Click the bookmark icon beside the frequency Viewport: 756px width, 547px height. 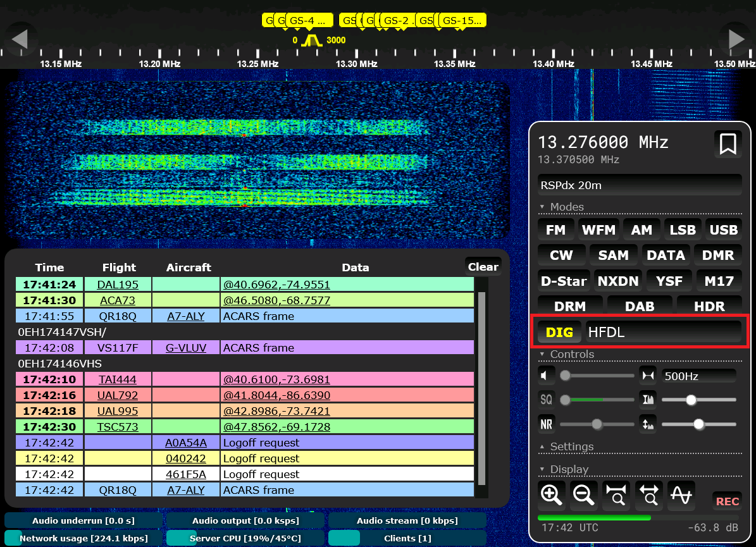(728, 145)
